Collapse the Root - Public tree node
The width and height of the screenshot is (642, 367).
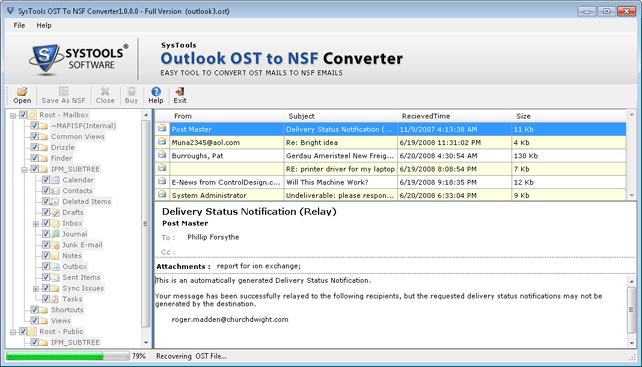coord(13,332)
